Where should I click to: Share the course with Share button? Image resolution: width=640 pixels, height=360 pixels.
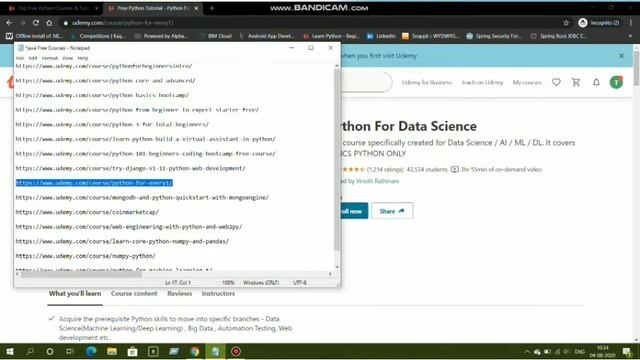click(x=392, y=211)
